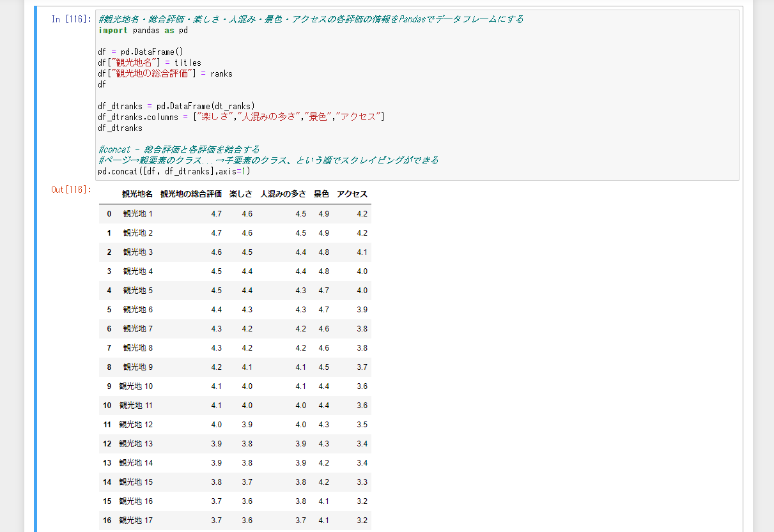Select the 観光地 1 row label
The image size is (774, 532).
coord(136,213)
